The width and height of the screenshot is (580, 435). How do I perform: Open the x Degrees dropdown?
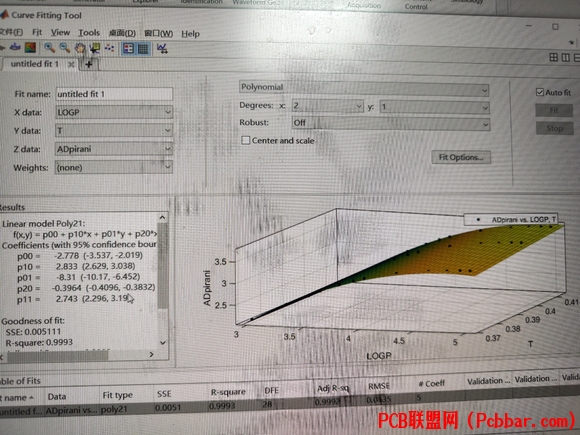pos(328,107)
